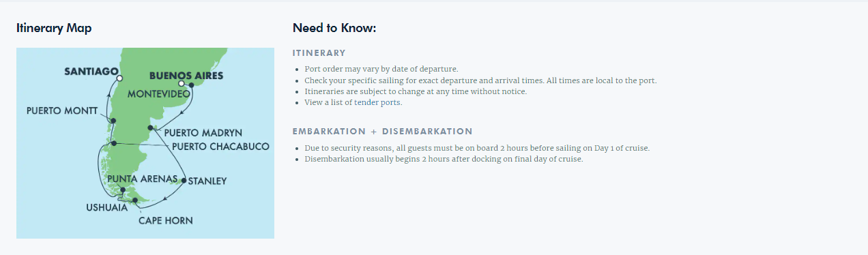
Task: Select the ITINERARY section heading
Action: [319, 53]
